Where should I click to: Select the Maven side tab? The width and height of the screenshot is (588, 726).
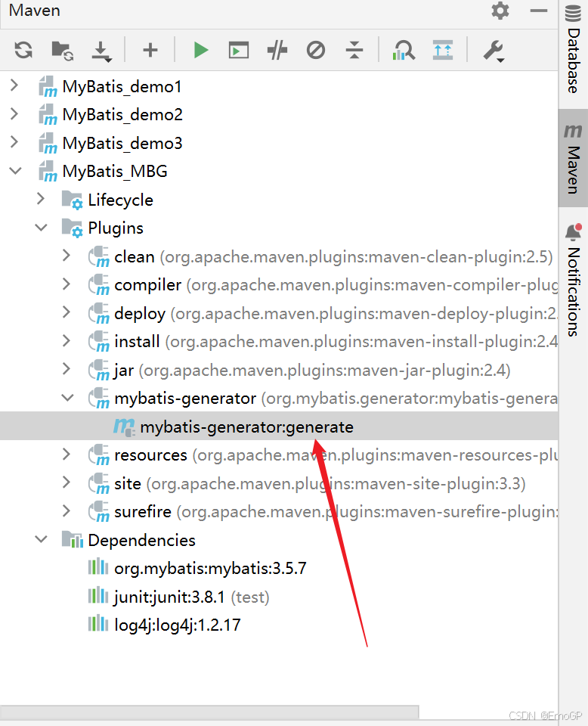click(573, 158)
